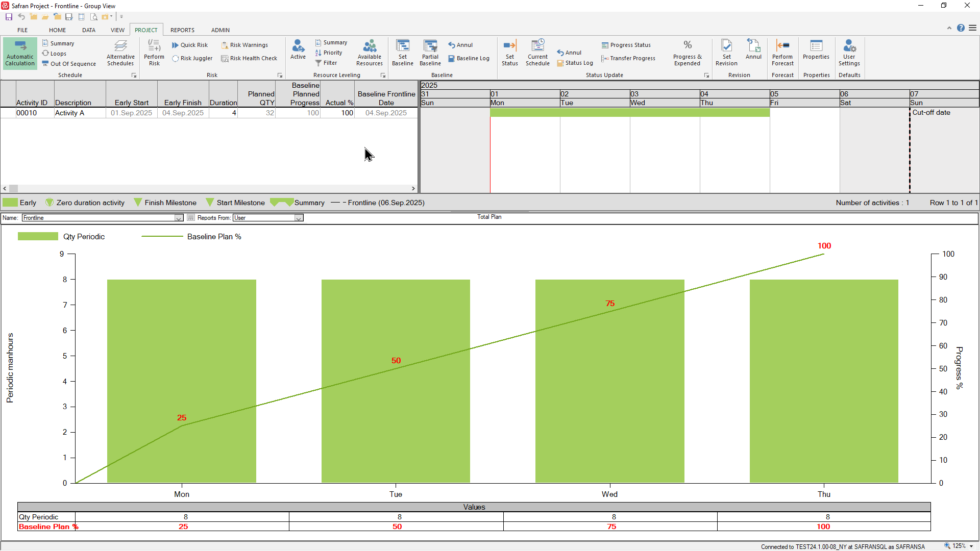Screen dimensions: 980x551
Task: Expand the Status Update dialog launcher
Action: tap(707, 76)
